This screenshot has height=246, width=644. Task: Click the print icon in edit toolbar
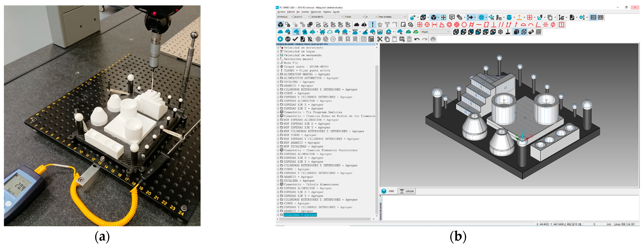point(433,39)
